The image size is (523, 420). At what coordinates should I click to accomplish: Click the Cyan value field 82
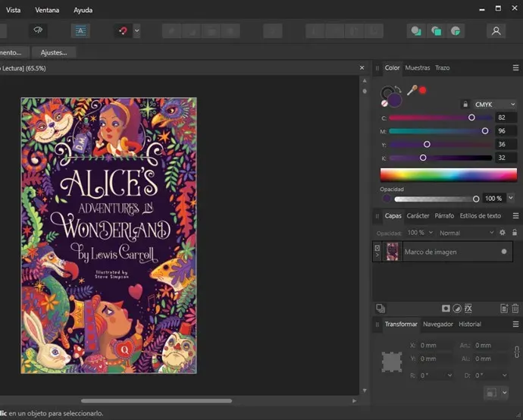(506, 118)
